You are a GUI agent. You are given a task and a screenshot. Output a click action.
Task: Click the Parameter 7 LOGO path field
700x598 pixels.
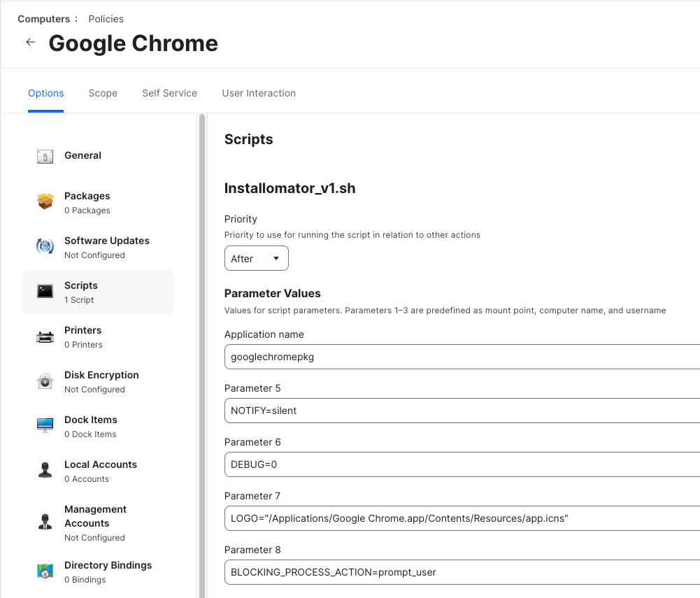click(462, 518)
